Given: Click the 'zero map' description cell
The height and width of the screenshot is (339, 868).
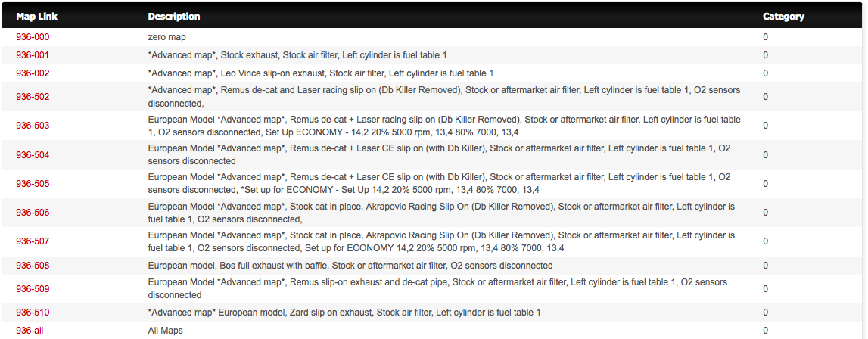Looking at the screenshot, I should [166, 37].
